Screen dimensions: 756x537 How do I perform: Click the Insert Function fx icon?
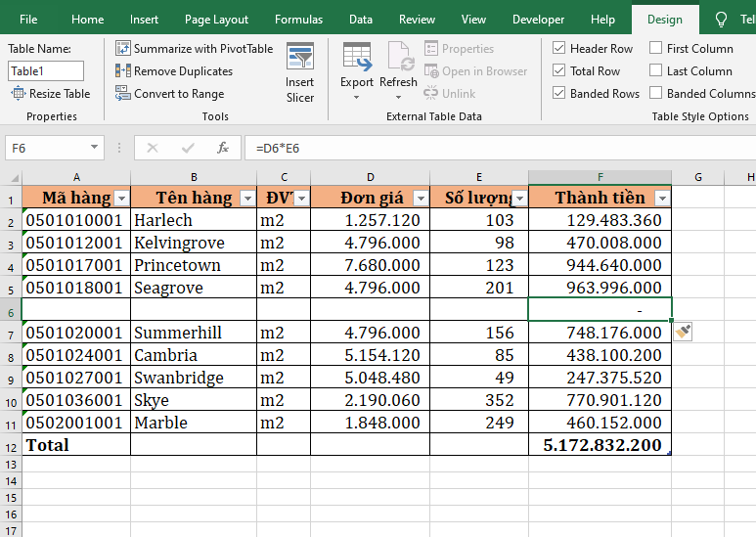click(x=223, y=148)
